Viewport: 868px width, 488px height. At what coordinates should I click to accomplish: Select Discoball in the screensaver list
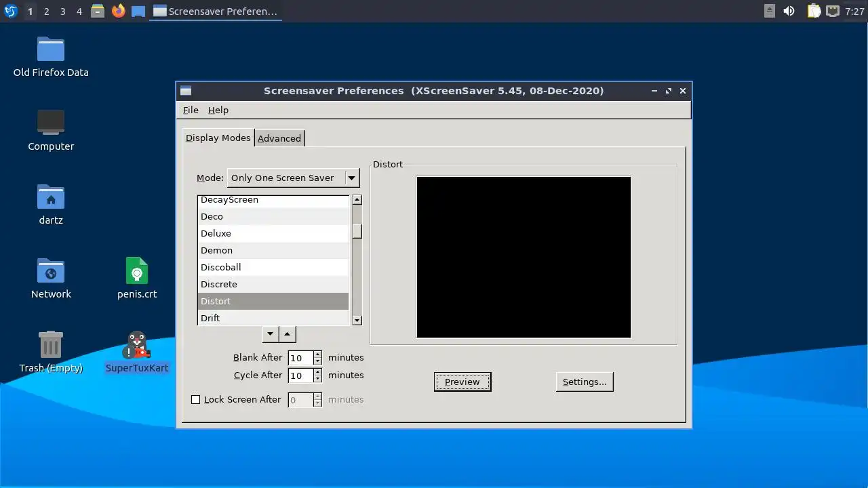click(273, 267)
